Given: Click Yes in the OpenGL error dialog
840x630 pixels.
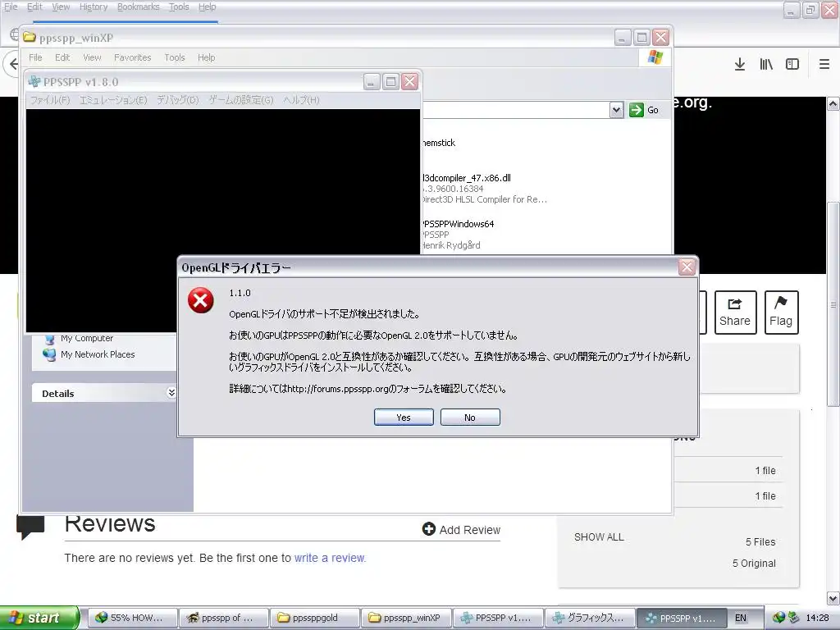Looking at the screenshot, I should pyautogui.click(x=404, y=418).
